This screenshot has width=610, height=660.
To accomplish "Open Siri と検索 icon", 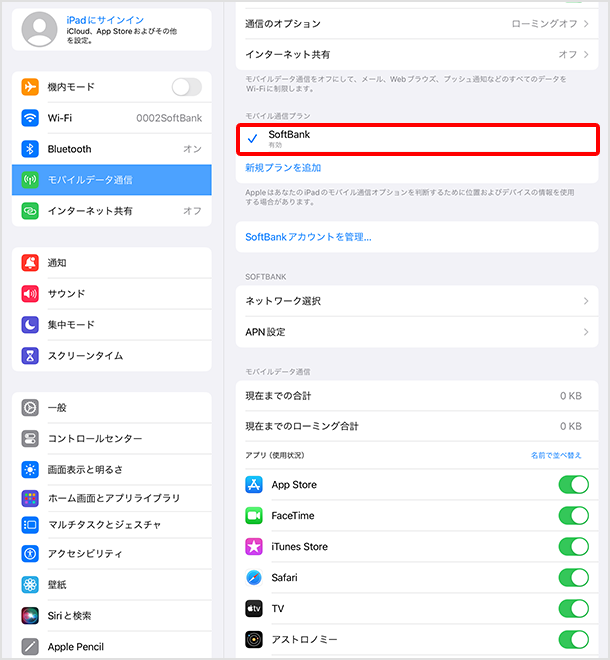I will coord(30,616).
